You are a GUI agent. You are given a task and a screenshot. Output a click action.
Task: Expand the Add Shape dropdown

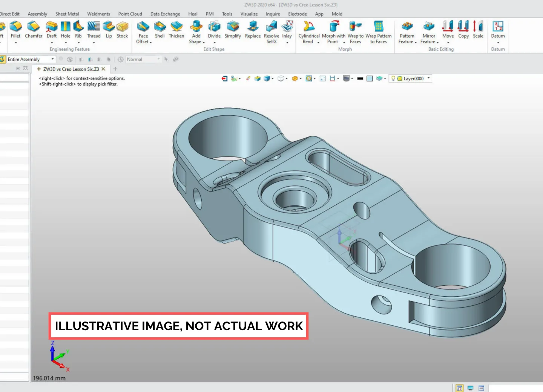204,42
